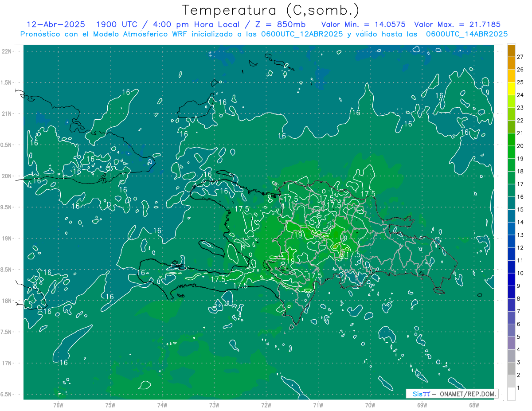
Task: Click the legend value label "27"
Action: tap(520, 57)
